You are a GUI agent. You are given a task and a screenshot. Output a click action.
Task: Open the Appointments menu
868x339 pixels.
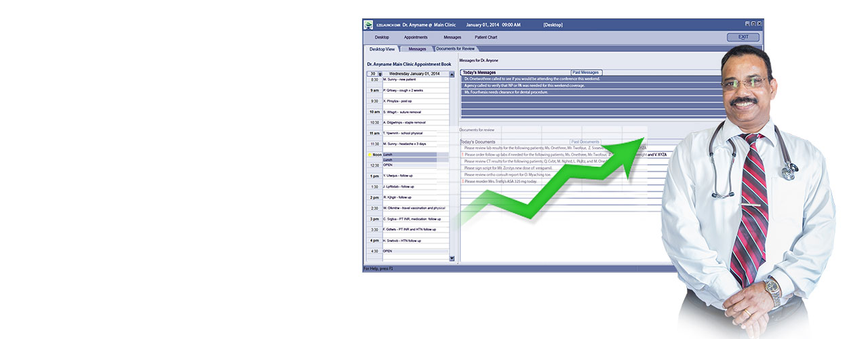(416, 37)
